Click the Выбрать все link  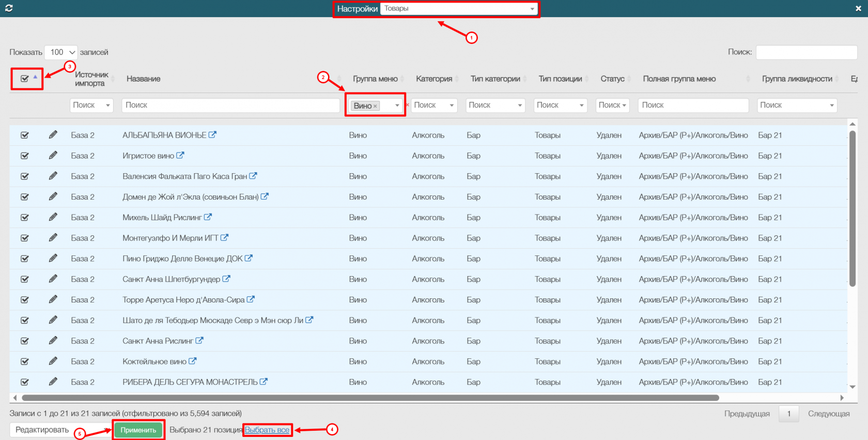tap(267, 430)
